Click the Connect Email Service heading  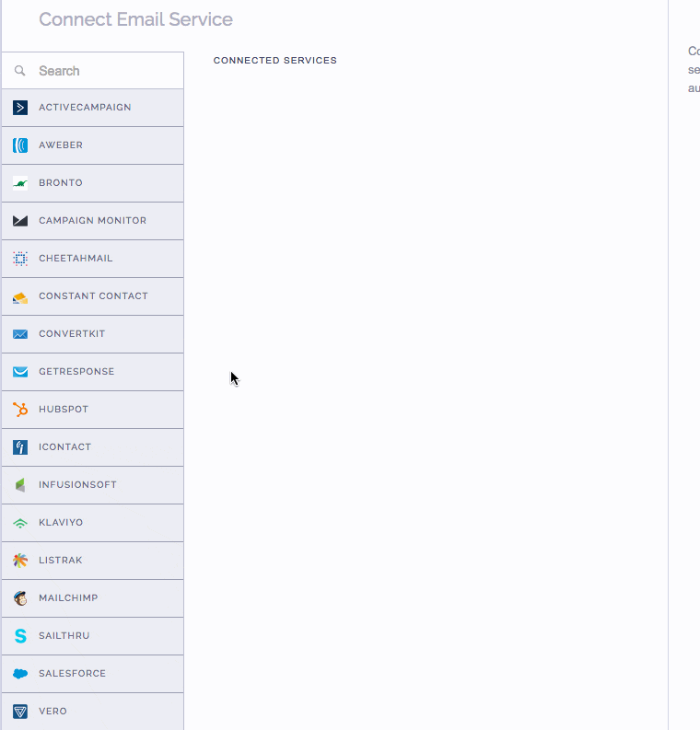[x=135, y=19]
